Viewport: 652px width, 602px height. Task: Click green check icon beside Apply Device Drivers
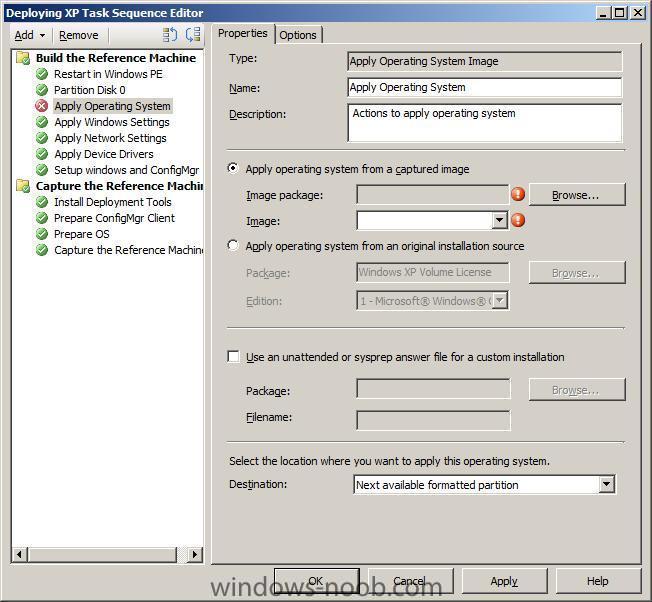[x=42, y=154]
